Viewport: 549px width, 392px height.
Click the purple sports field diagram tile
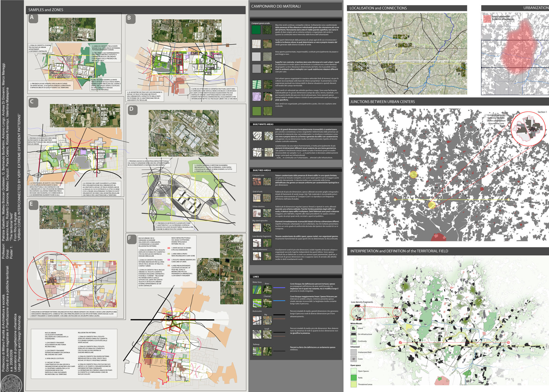click(256, 97)
